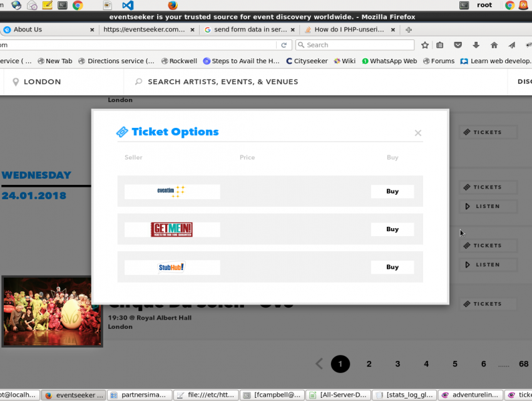This screenshot has width=532, height=401.
Task: Open the 'Steps to Avail the H...' bookmark
Action: 241,61
